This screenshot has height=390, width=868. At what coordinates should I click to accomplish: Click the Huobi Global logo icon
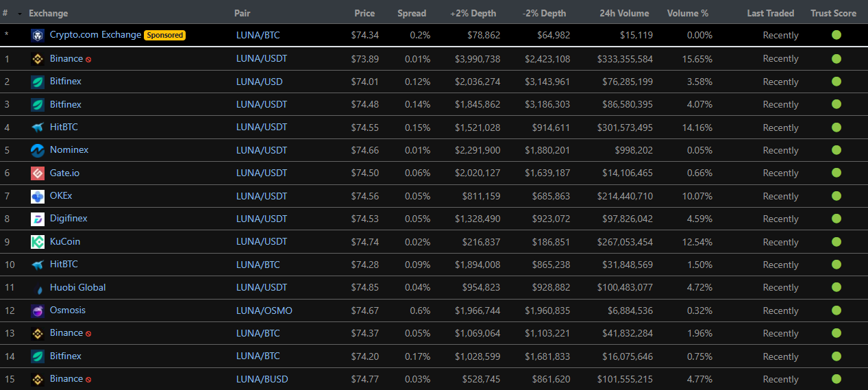point(38,288)
